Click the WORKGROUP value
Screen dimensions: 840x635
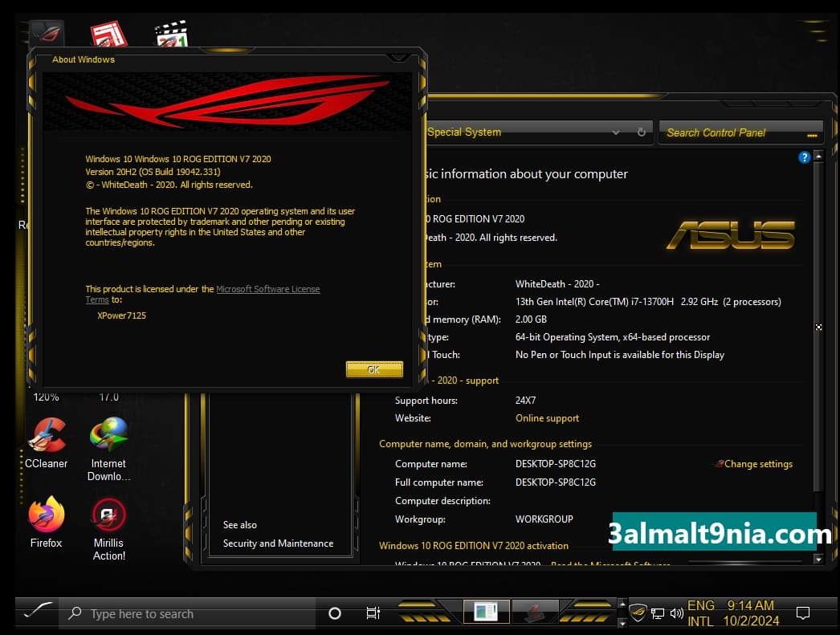(544, 519)
